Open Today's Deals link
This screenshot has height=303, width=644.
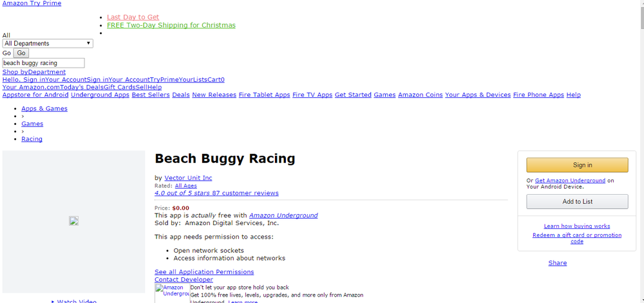pyautogui.click(x=82, y=87)
